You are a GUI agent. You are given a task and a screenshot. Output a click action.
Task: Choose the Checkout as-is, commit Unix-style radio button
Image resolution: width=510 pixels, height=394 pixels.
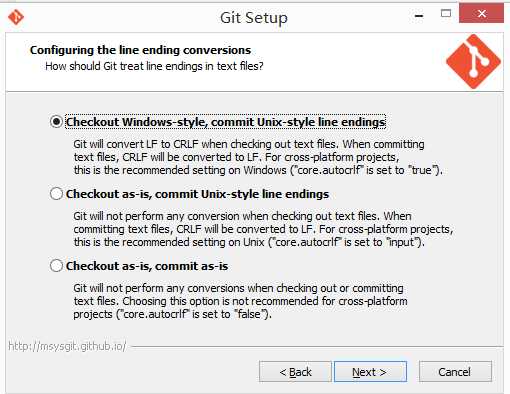point(56,194)
